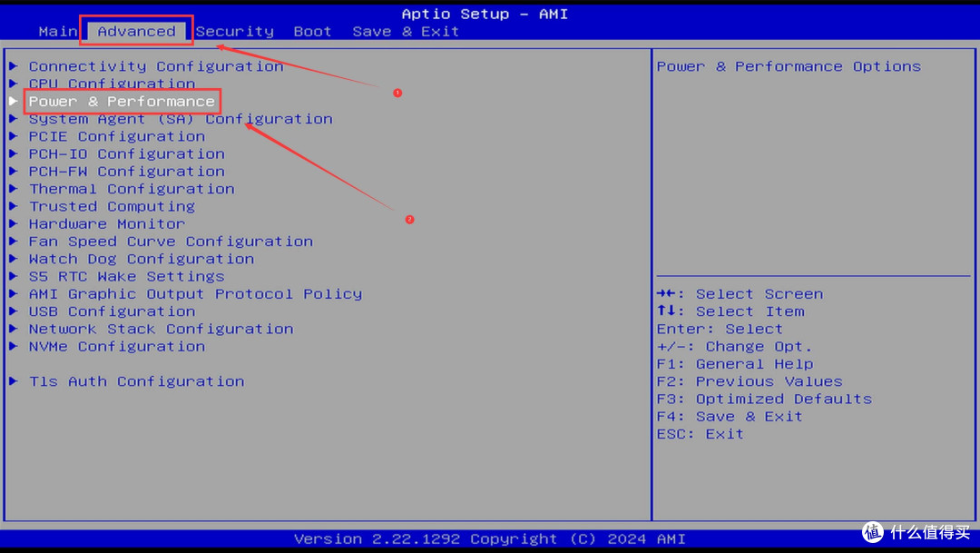Screen dimensions: 980x553
Task: Expand arrow next to Hardware Monitor
Action: (14, 223)
